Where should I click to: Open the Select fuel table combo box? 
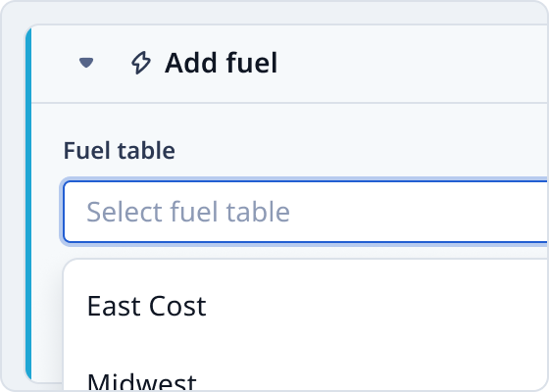click(x=305, y=212)
